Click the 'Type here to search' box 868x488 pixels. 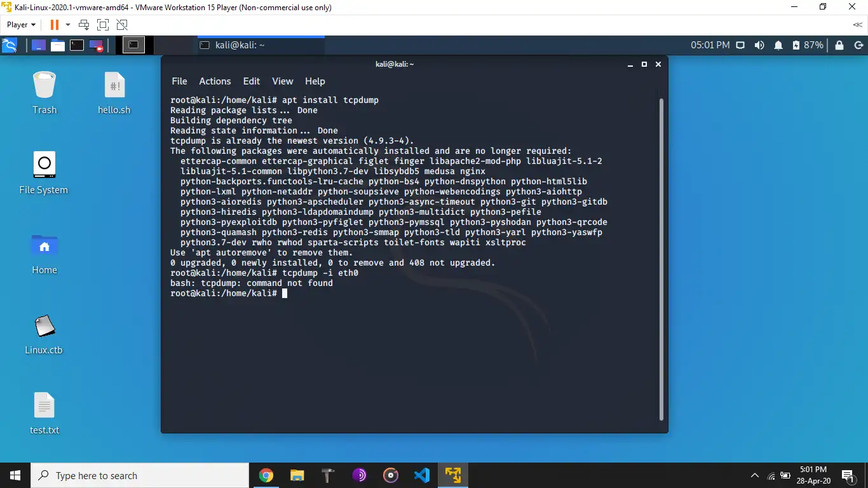point(139,475)
